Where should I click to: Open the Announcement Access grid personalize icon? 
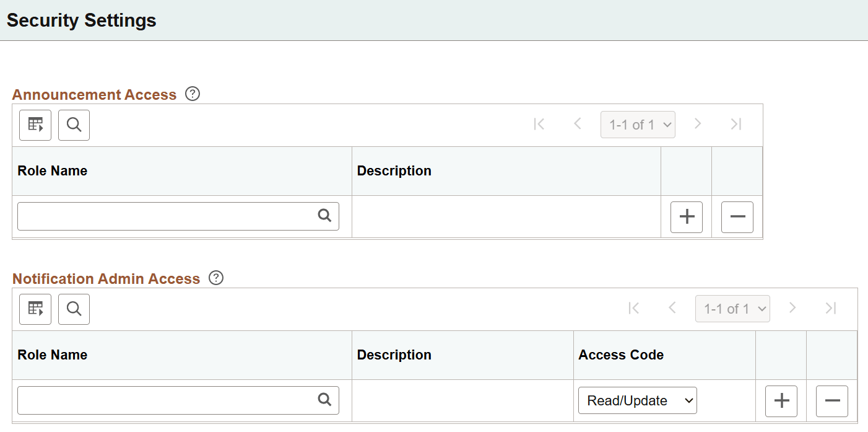tap(35, 125)
